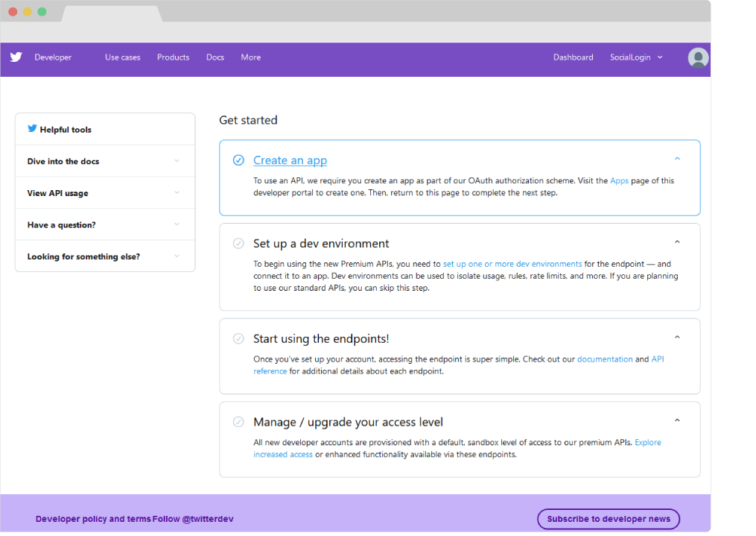Click Subscribe to developer news button
Screen dimensions: 756x536
(x=608, y=519)
